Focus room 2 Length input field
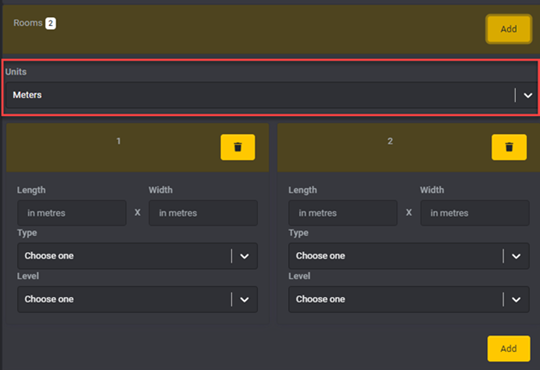Image resolution: width=540 pixels, height=370 pixels. (x=343, y=213)
